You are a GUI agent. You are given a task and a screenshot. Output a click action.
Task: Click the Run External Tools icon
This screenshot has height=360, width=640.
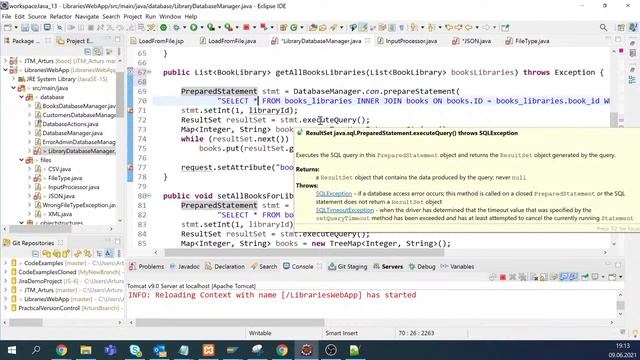click(x=229, y=27)
